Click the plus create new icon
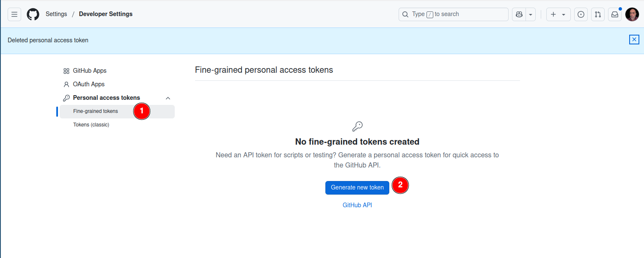Image resolution: width=644 pixels, height=258 pixels. pyautogui.click(x=553, y=14)
